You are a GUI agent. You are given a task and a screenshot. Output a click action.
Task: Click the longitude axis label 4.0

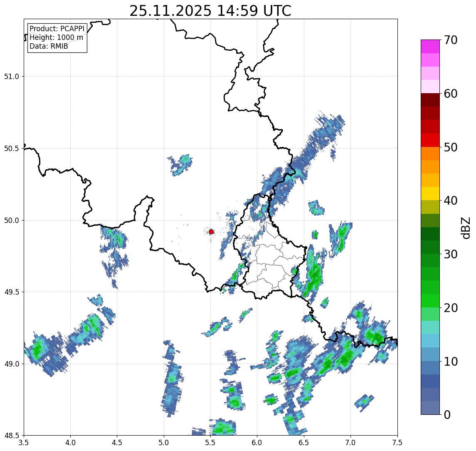70,442
